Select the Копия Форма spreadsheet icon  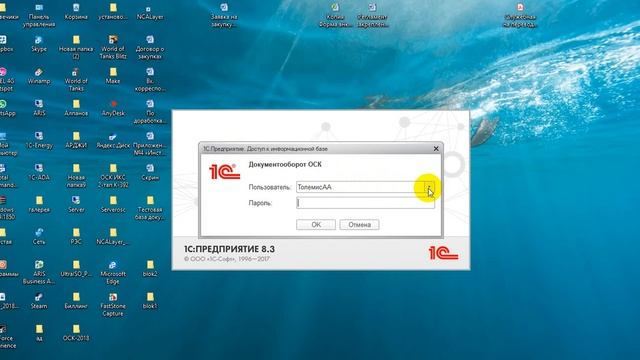coord(335,16)
